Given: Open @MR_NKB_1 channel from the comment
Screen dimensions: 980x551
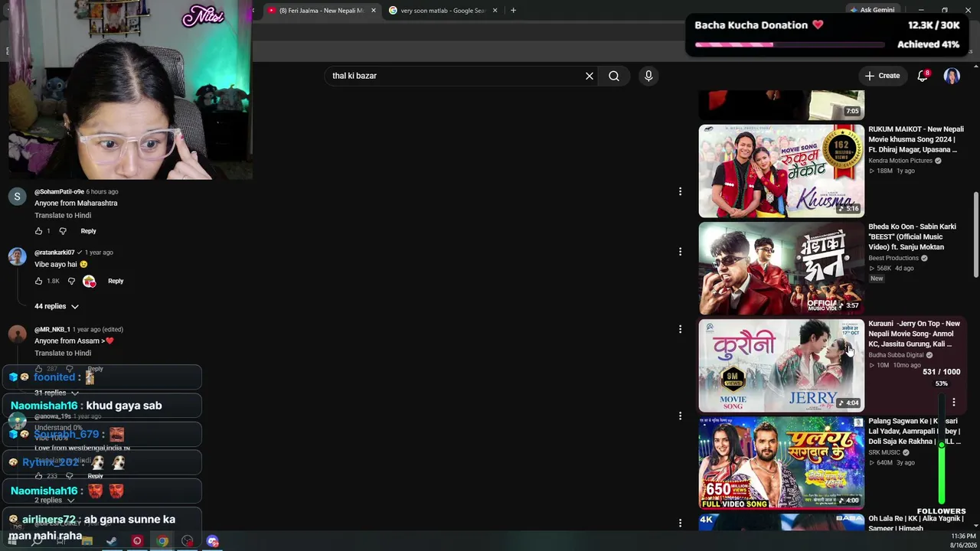Looking at the screenshot, I should pyautogui.click(x=52, y=329).
